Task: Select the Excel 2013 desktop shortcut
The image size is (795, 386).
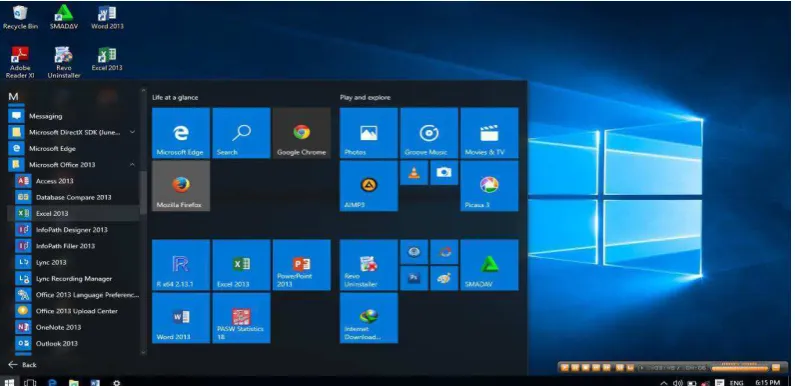Action: pos(107,59)
